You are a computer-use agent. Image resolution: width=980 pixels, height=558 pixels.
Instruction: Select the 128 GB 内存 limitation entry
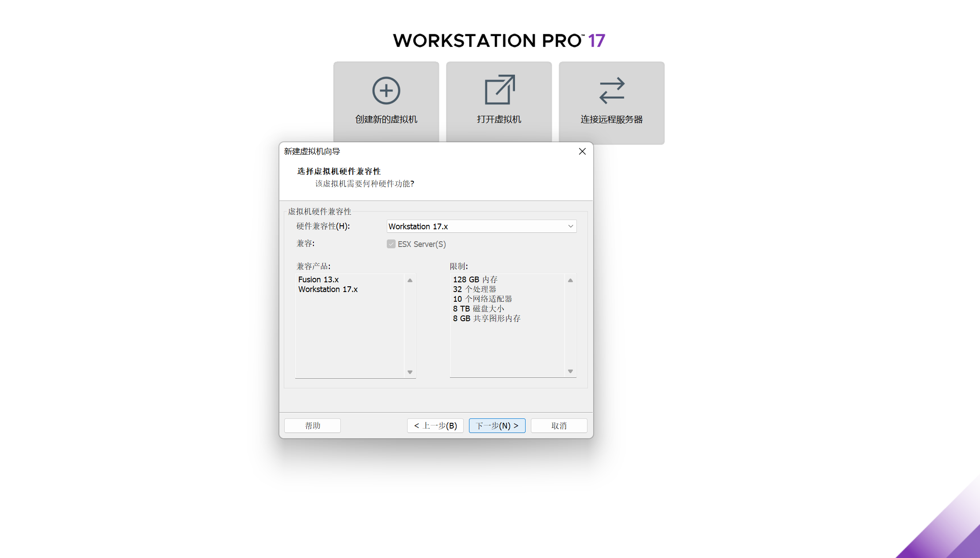point(475,280)
